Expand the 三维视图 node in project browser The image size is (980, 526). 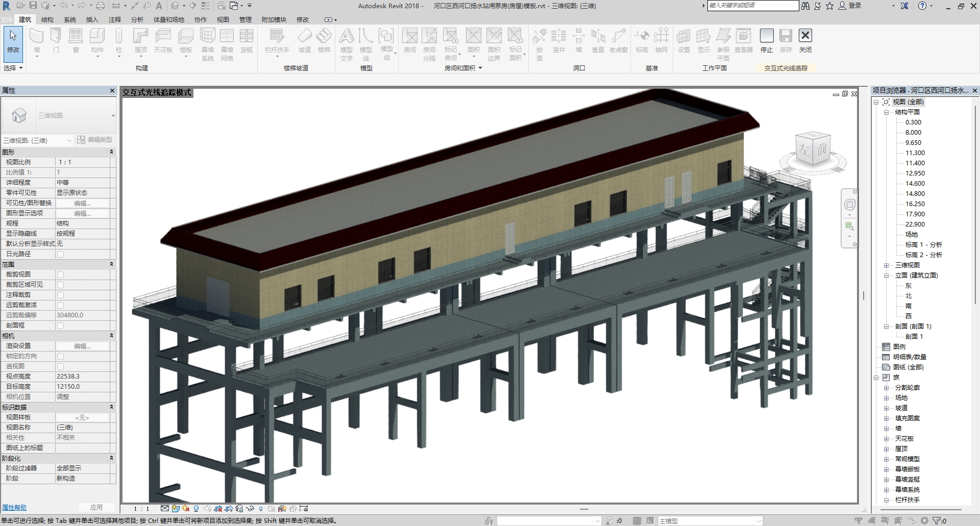tap(887, 265)
